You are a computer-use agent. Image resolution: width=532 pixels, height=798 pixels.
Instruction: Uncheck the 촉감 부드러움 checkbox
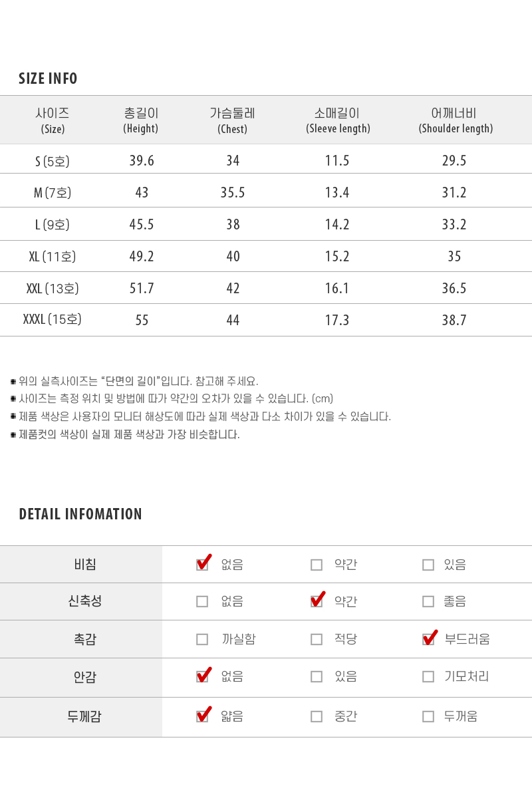point(428,639)
